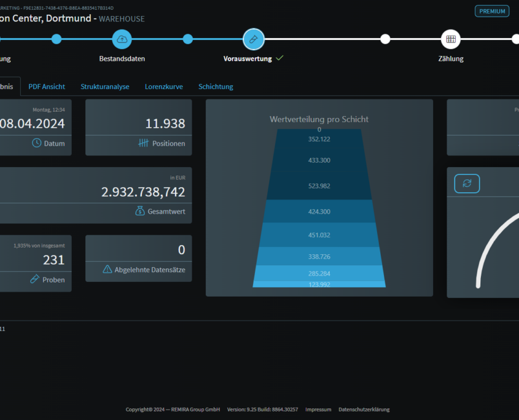
Task: Switch to the Schichtung tab
Action: point(216,87)
